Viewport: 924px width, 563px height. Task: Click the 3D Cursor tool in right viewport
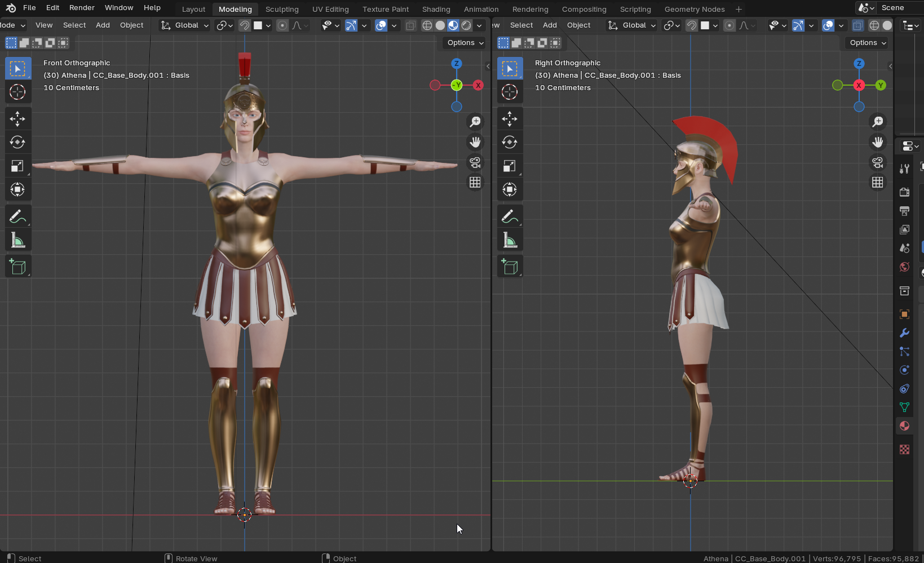pos(510,92)
